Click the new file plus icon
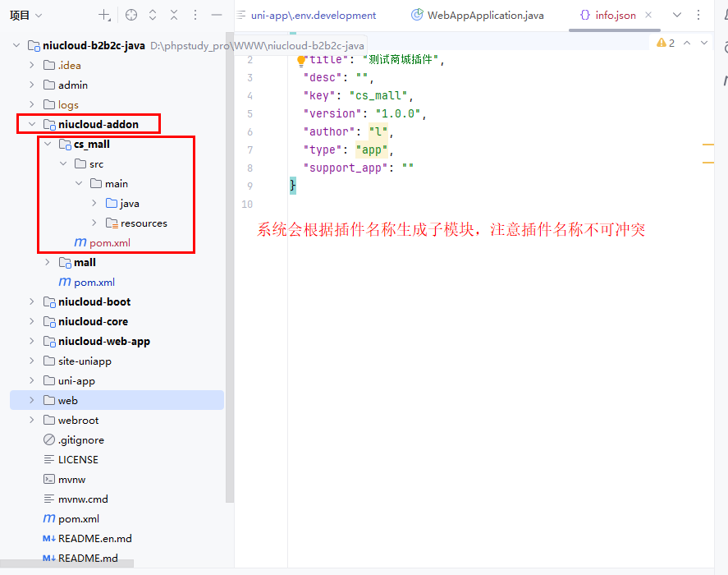This screenshot has height=575, width=728. [x=104, y=15]
